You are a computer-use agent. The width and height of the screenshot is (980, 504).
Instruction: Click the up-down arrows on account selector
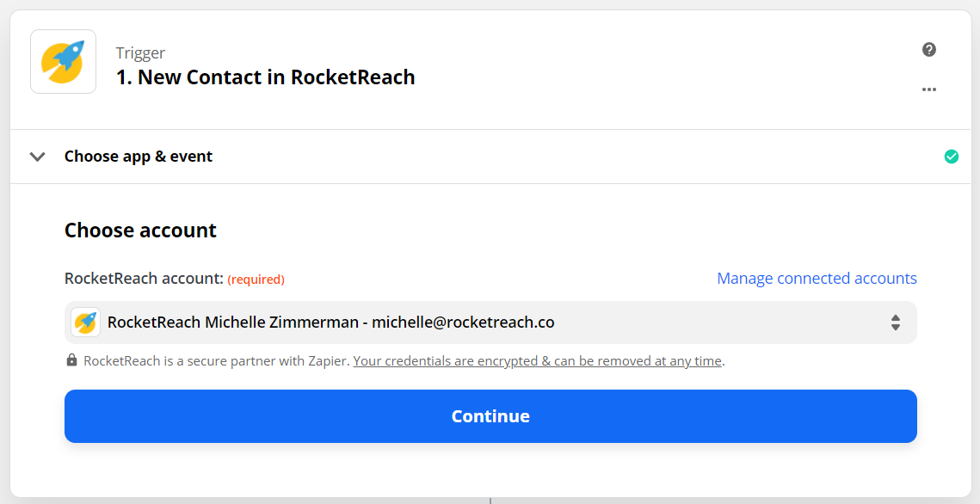895,323
